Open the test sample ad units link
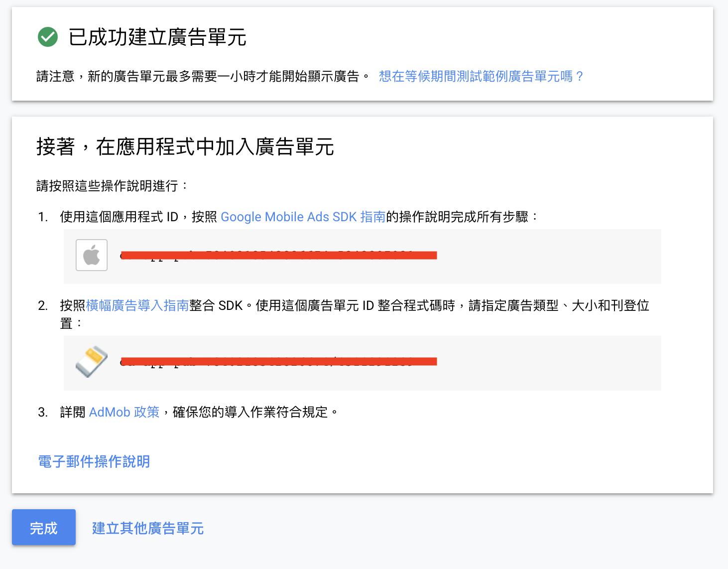 tap(481, 76)
